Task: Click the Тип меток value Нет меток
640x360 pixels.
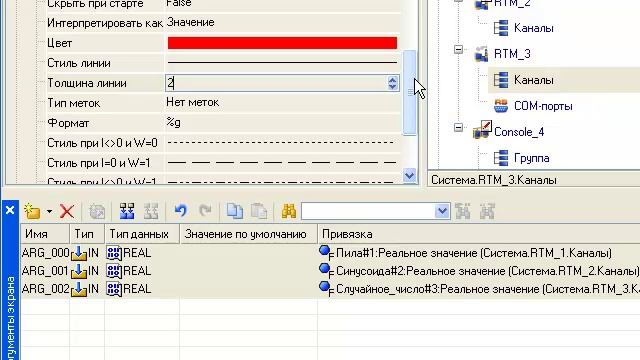Action: point(192,102)
